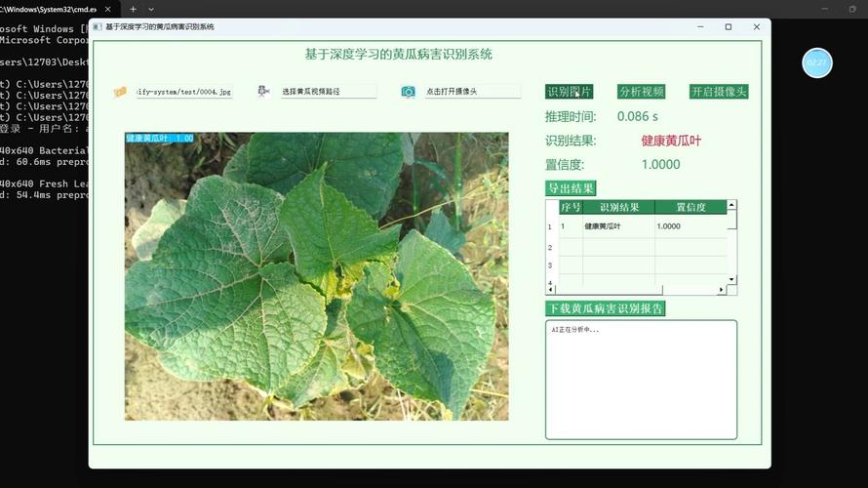Screen dimensions: 868x488
Task: Select the video camera icon for video path
Action: click(x=263, y=91)
